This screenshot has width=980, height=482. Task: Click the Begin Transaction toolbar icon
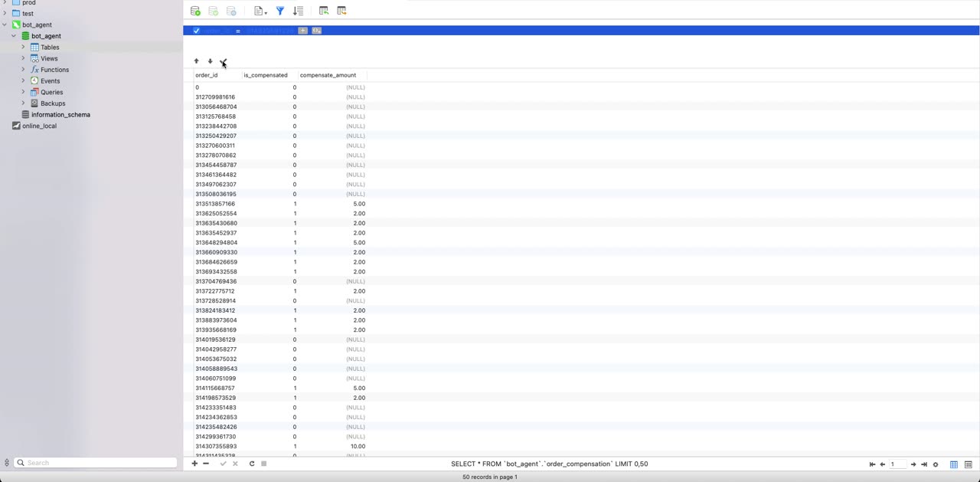pyautogui.click(x=195, y=11)
